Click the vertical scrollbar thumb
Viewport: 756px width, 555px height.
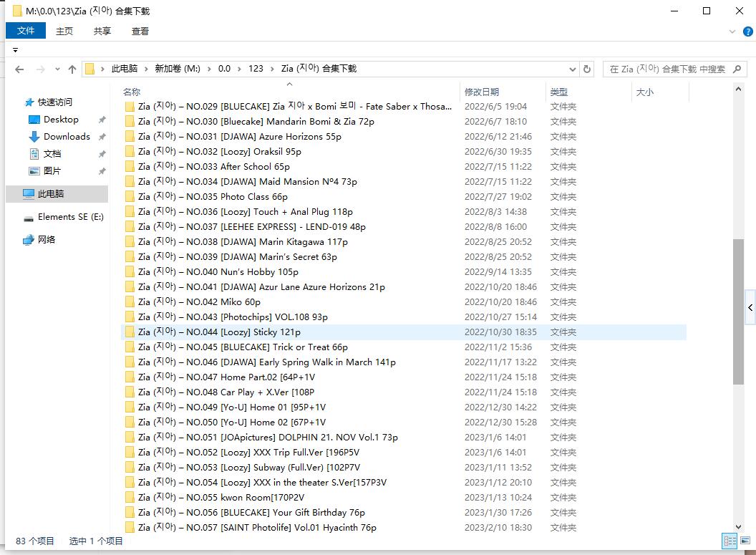tap(738, 312)
